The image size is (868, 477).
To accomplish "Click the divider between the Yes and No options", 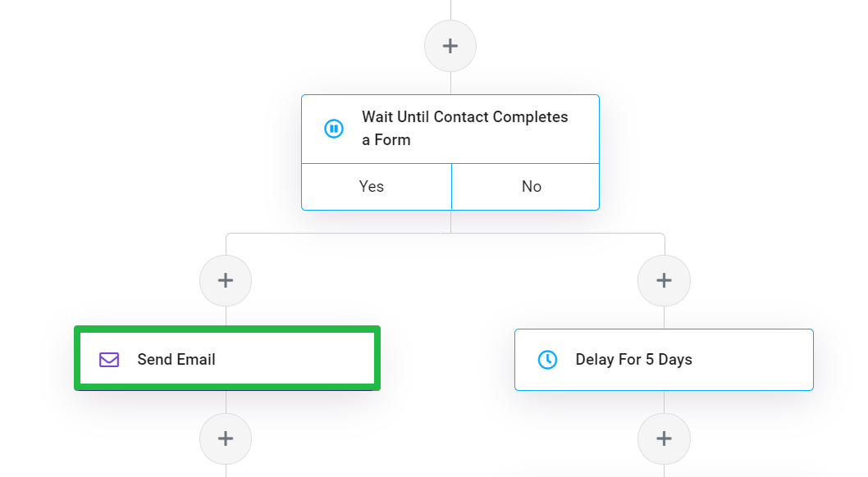I will (452, 187).
